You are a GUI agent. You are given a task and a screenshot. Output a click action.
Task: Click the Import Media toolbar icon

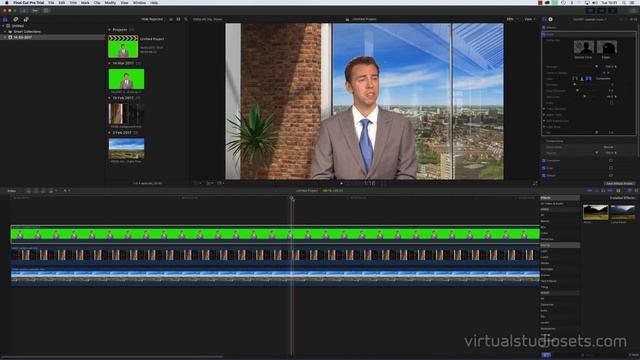click(x=24, y=10)
